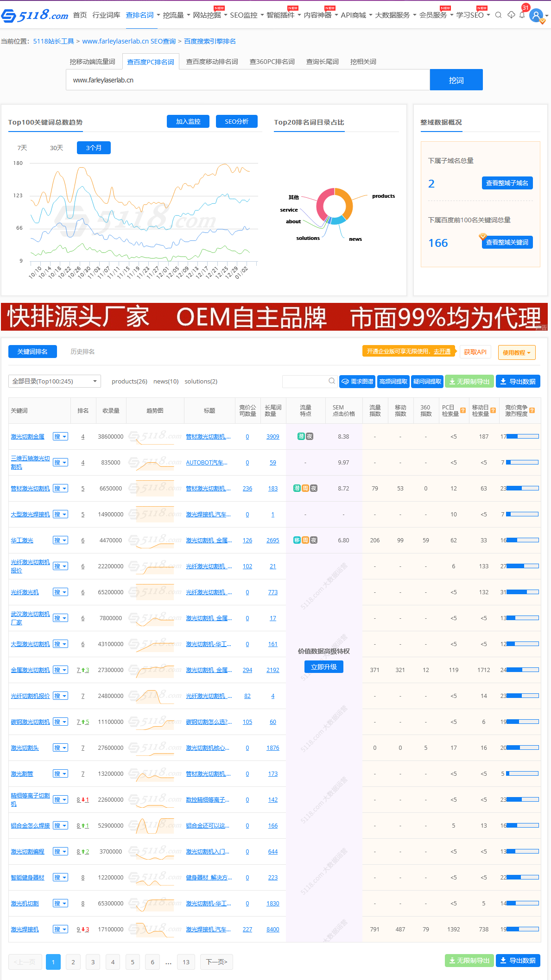The height and width of the screenshot is (980, 551).
Task: Click competition bar for 光纤激光机 row
Action: [522, 592]
